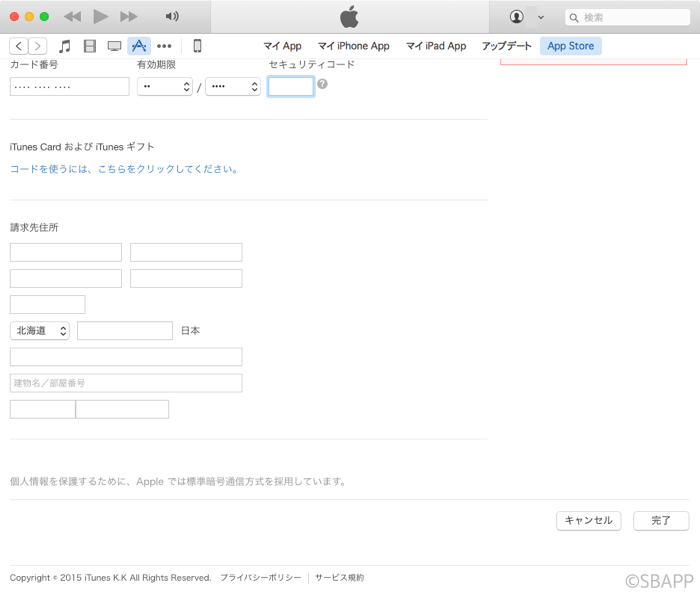This screenshot has height=598, width=700.
Task: Click the iPhone device icon
Action: (x=197, y=46)
